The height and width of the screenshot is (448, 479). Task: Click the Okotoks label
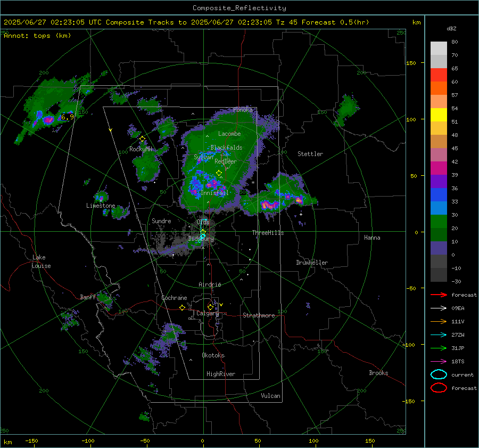click(x=213, y=356)
